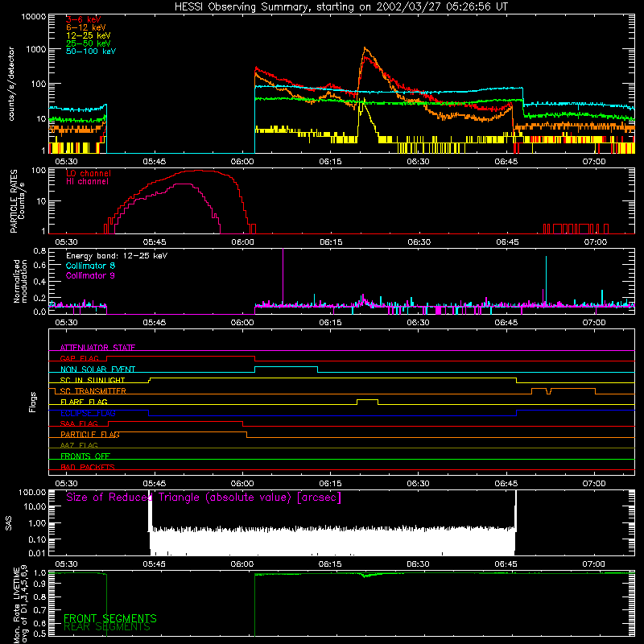Click the 10.00 tick on SAS axis

35,507
